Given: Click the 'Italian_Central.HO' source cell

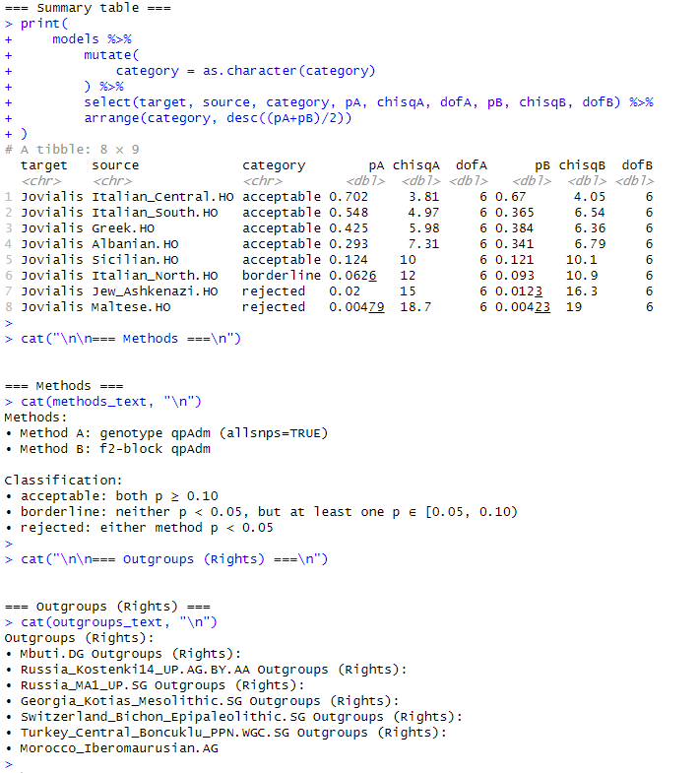Looking at the screenshot, I should 162,197.
